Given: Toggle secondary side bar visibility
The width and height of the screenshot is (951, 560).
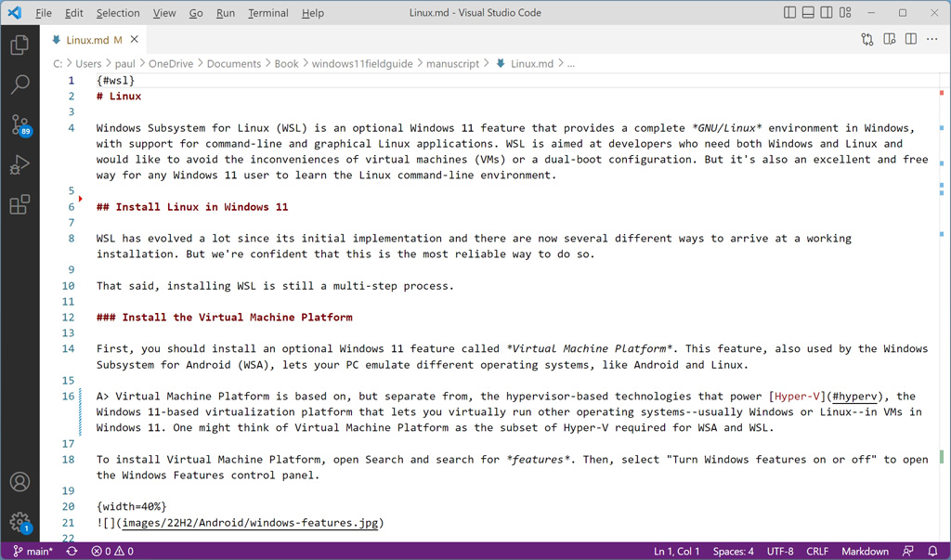Looking at the screenshot, I should click(x=827, y=13).
